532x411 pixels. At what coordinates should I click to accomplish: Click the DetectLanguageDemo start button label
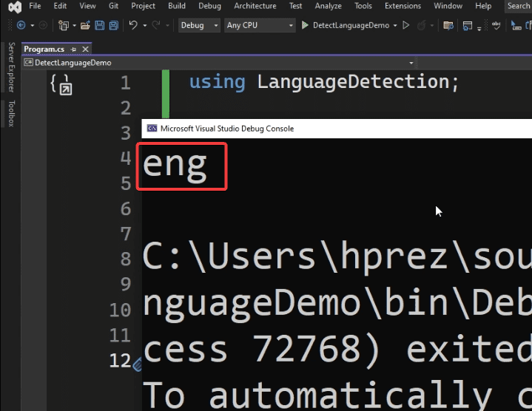pyautogui.click(x=351, y=25)
